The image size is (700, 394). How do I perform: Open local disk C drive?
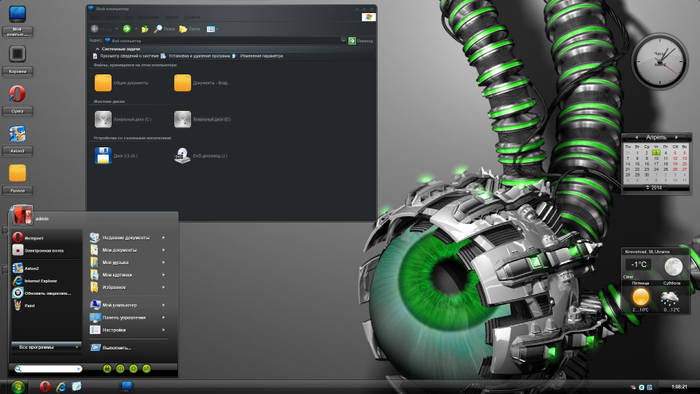[103, 119]
